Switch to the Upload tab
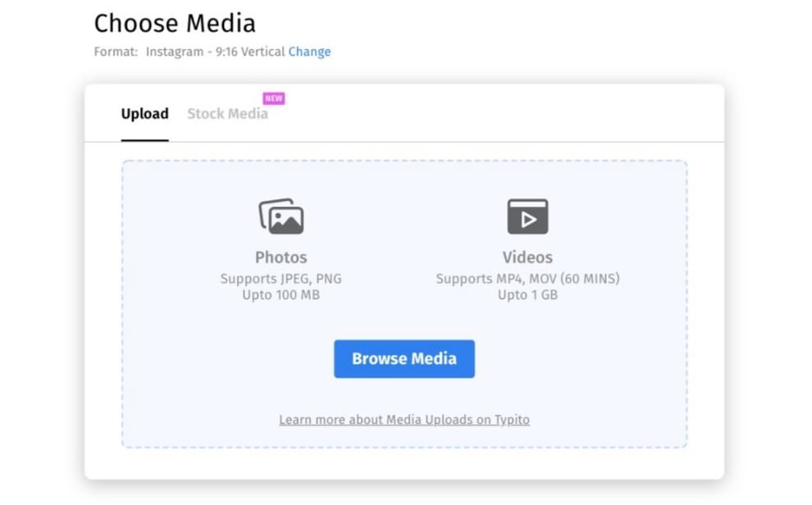The image size is (812, 505). pos(145,114)
